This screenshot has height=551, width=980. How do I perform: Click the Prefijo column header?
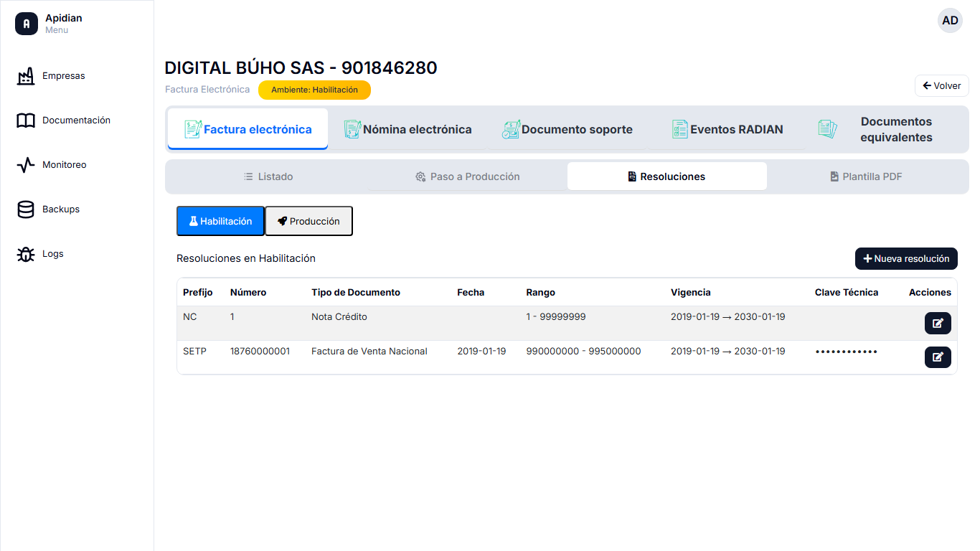point(198,292)
